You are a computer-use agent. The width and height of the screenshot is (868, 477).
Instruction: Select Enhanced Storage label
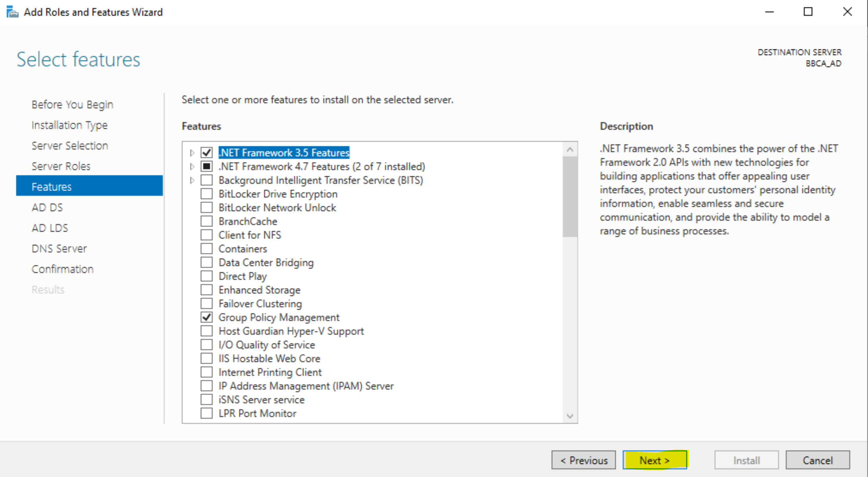[259, 290]
